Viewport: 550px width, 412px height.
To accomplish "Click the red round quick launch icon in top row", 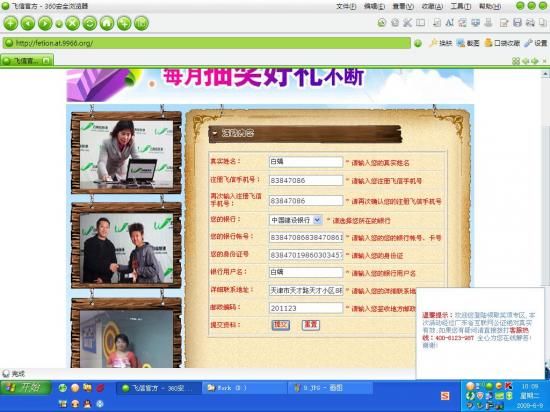I will coord(100,388).
